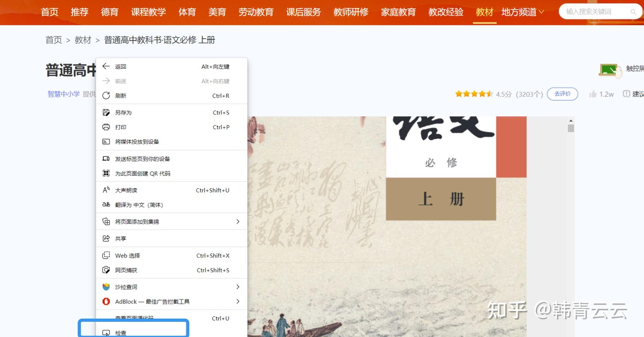644x337 pixels.
Task: Select 网页捕获 menu entry
Action: [172, 270]
